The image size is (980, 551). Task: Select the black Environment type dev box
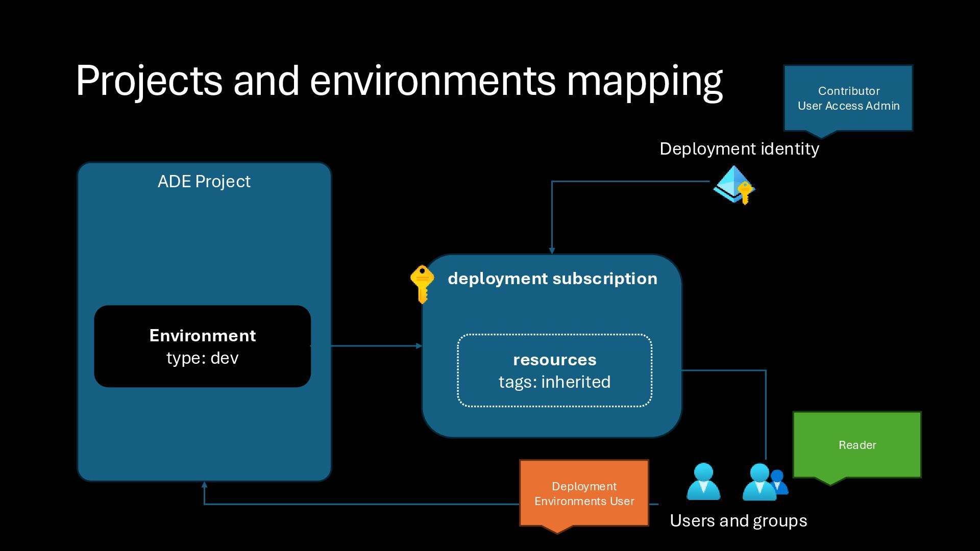click(x=203, y=346)
